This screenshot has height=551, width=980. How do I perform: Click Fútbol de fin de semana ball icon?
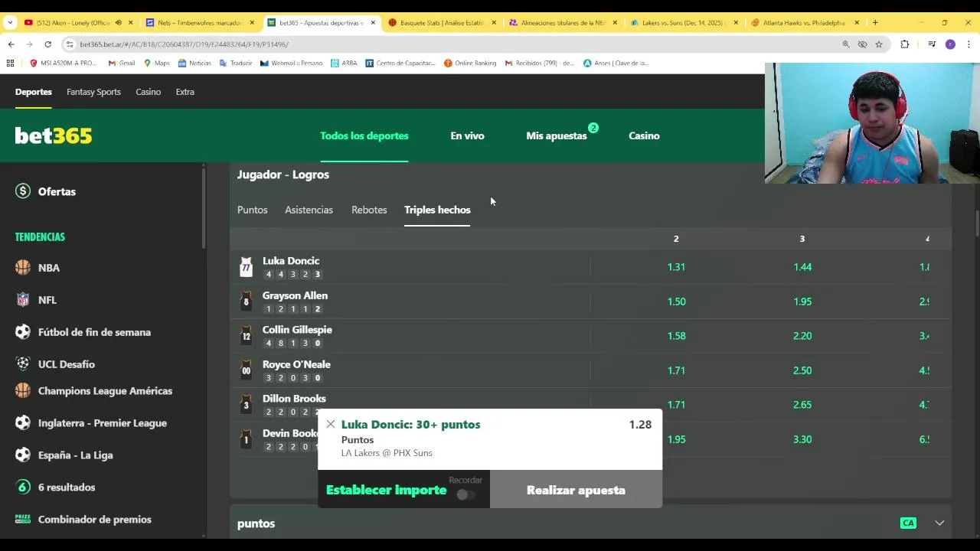point(23,332)
